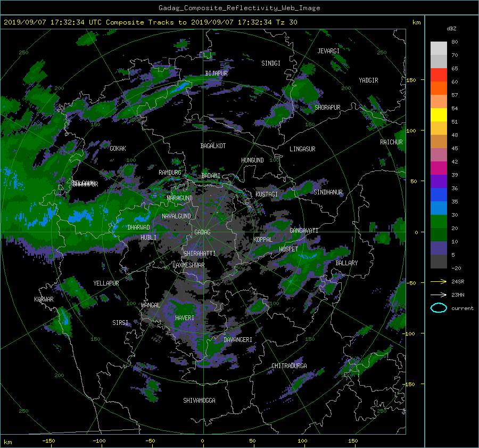Click the RAICHUR city label
Viewport: 479px width, 448px height.
391,142
